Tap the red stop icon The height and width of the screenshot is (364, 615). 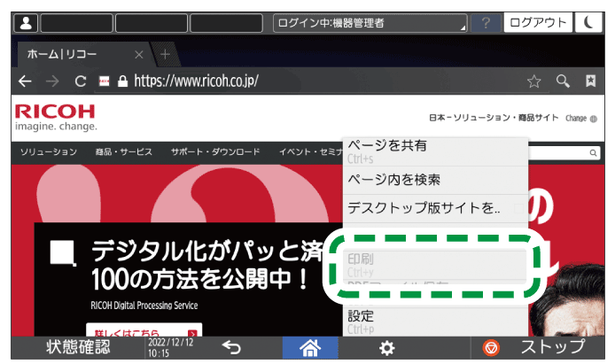pyautogui.click(x=491, y=347)
